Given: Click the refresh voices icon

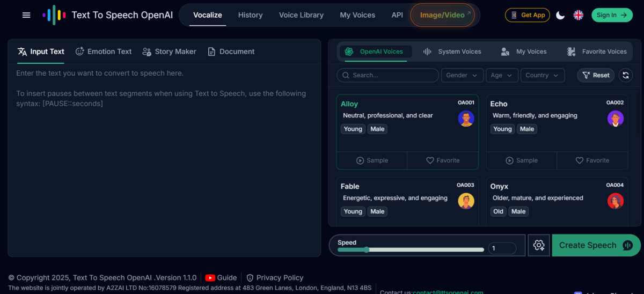Looking at the screenshot, I should (625, 75).
